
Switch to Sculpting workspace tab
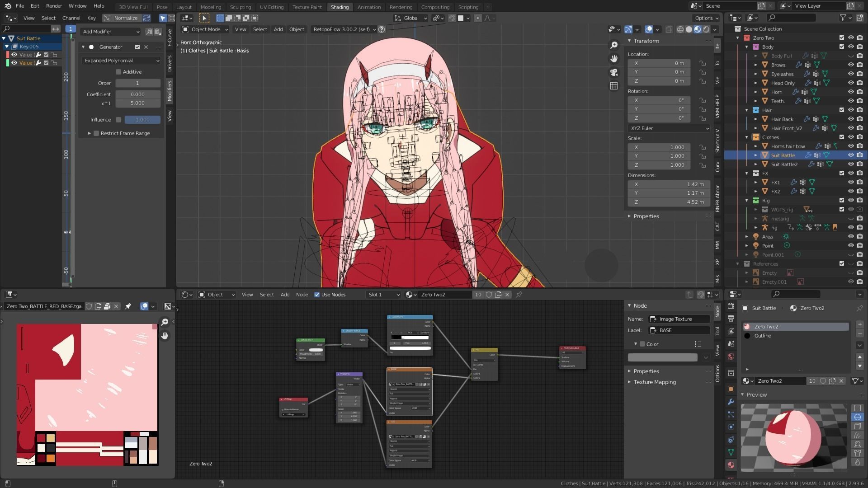point(240,7)
